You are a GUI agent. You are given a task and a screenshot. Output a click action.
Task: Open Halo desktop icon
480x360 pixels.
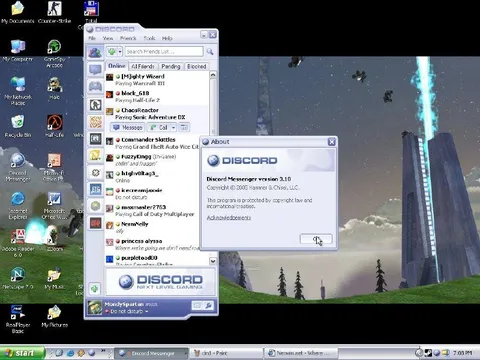click(54, 89)
